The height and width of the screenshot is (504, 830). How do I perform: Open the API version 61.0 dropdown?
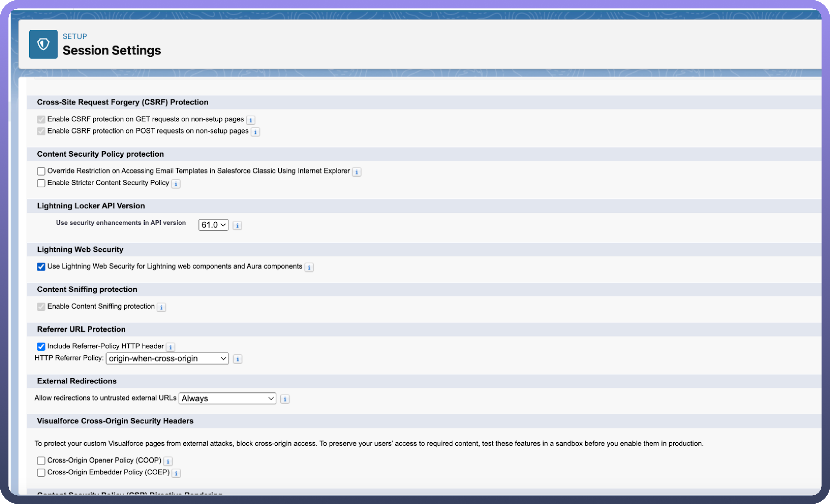(x=213, y=225)
